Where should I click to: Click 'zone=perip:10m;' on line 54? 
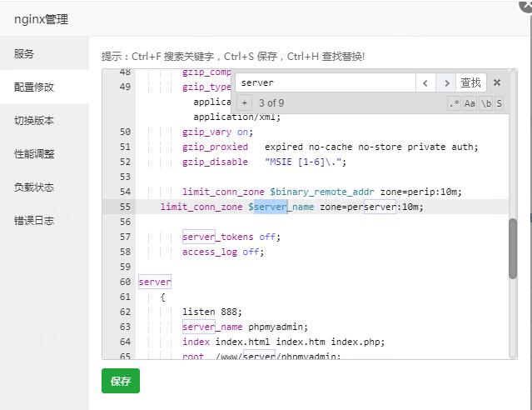tap(421, 192)
